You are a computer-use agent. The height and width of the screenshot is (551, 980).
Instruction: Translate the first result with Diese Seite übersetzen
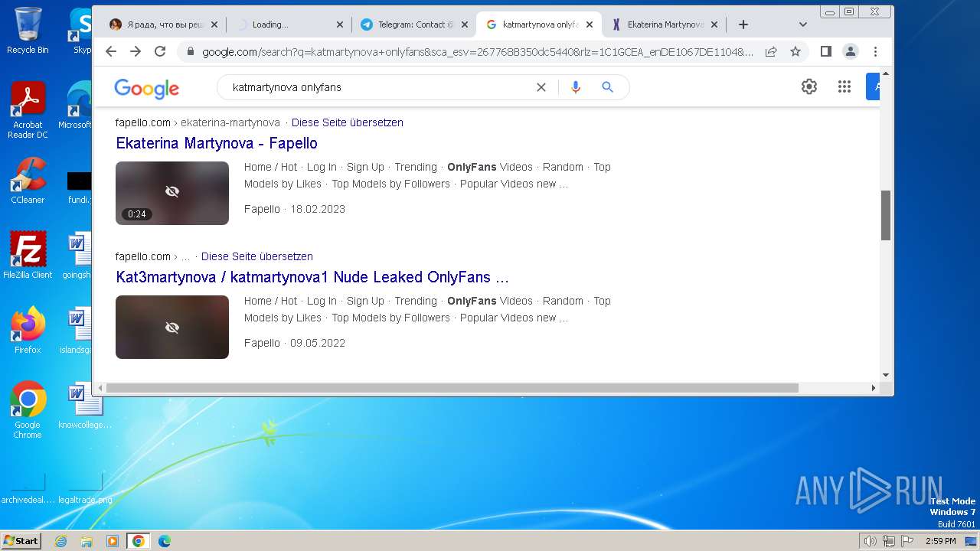tap(348, 122)
